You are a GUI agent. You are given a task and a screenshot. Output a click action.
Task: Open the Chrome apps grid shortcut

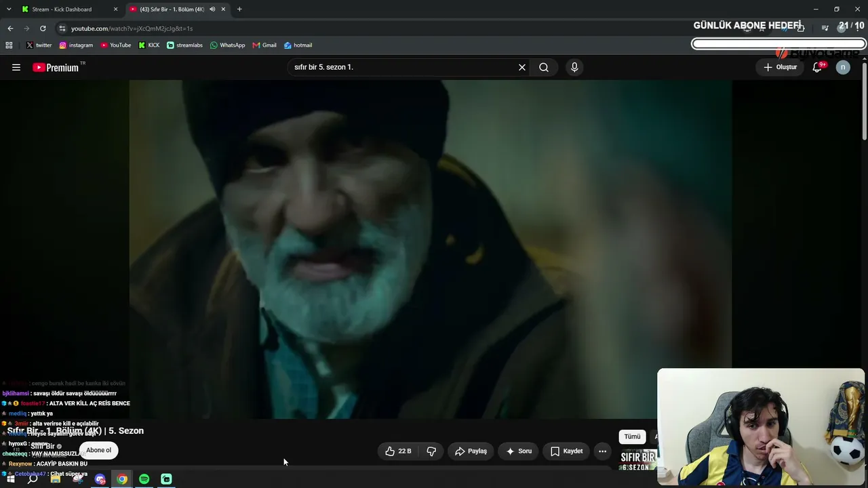(x=9, y=45)
